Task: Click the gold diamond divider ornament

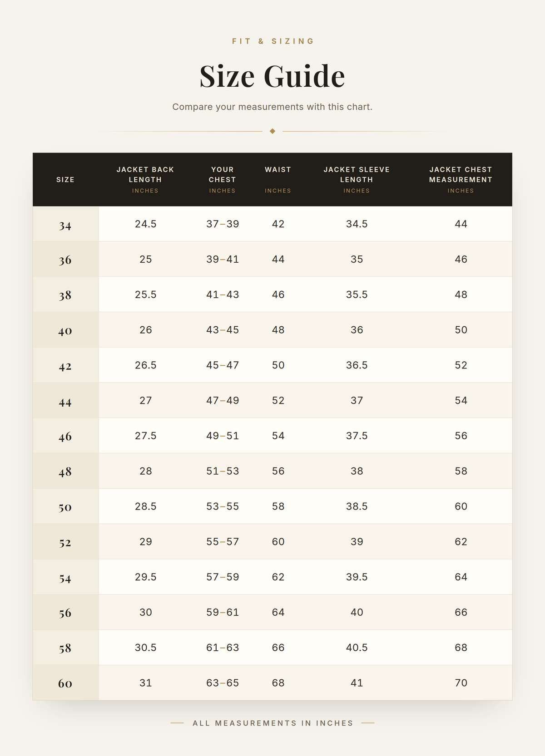Action: (272, 131)
